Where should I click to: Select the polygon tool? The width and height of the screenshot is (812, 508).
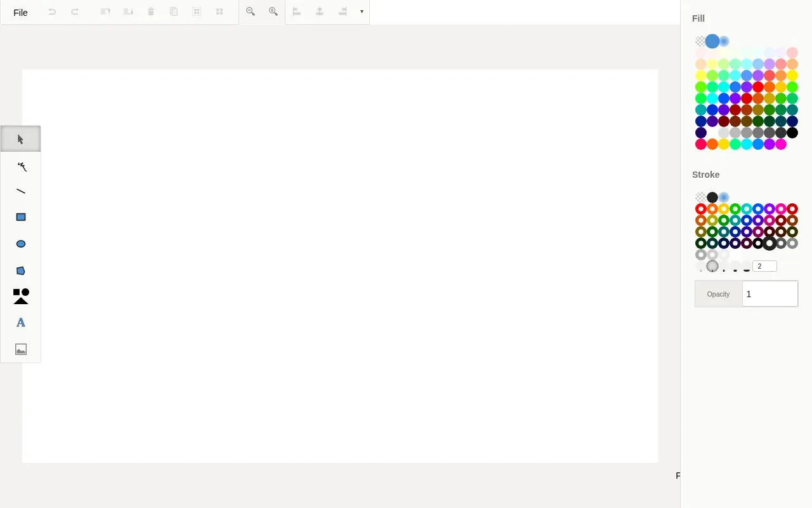[x=21, y=271]
